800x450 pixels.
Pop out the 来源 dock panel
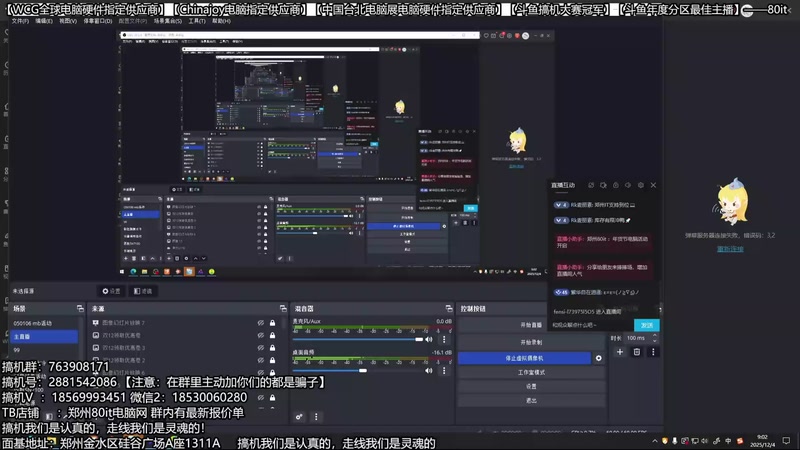tap(283, 308)
